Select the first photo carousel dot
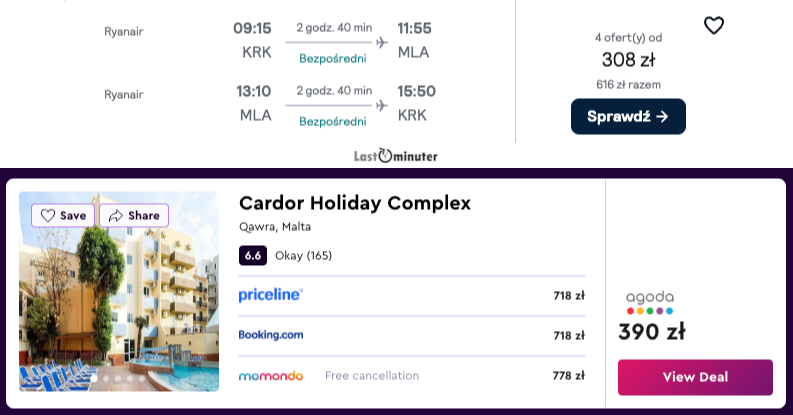Screen dimensions: 793x415 [94, 378]
